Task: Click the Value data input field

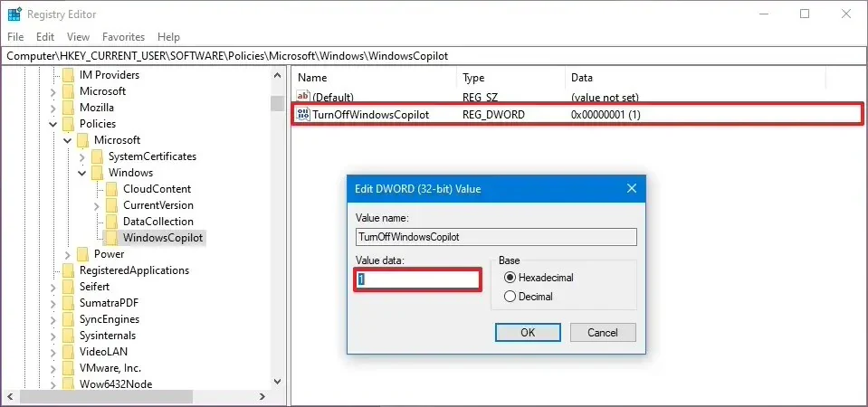Action: [x=417, y=279]
